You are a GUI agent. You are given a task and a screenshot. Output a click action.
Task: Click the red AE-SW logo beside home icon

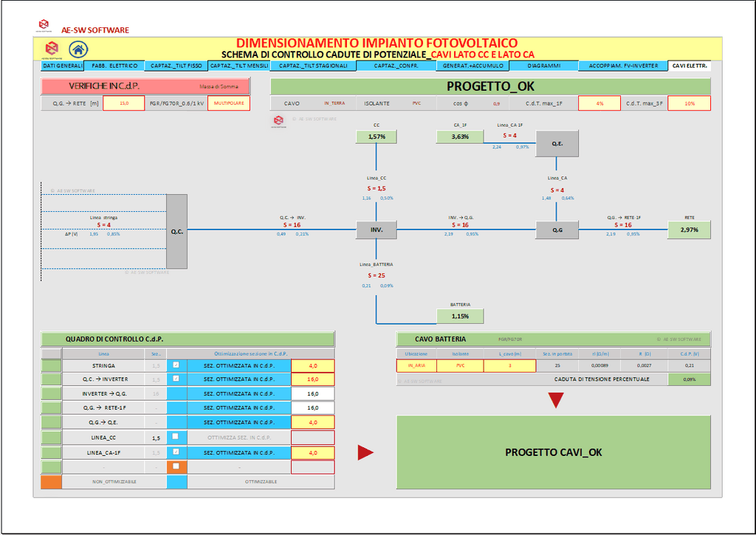point(52,49)
